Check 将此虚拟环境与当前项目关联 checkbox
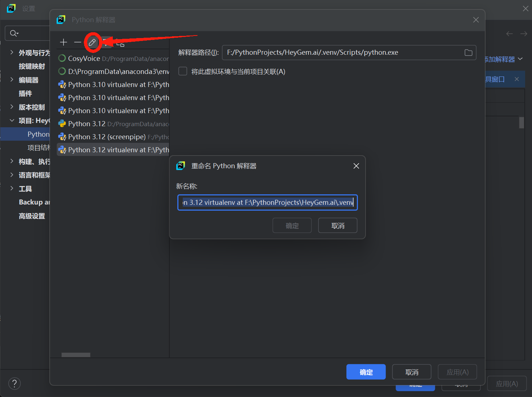The width and height of the screenshot is (532, 397). click(183, 71)
